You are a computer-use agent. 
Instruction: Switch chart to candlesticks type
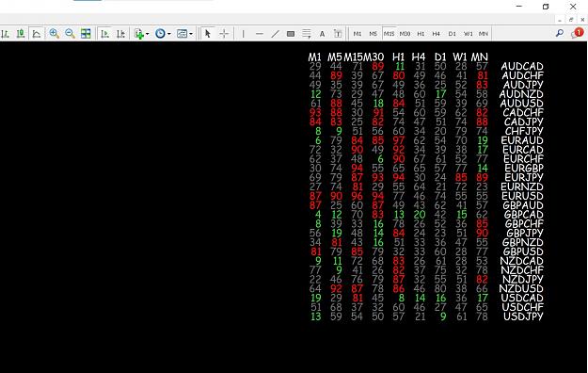(x=21, y=34)
